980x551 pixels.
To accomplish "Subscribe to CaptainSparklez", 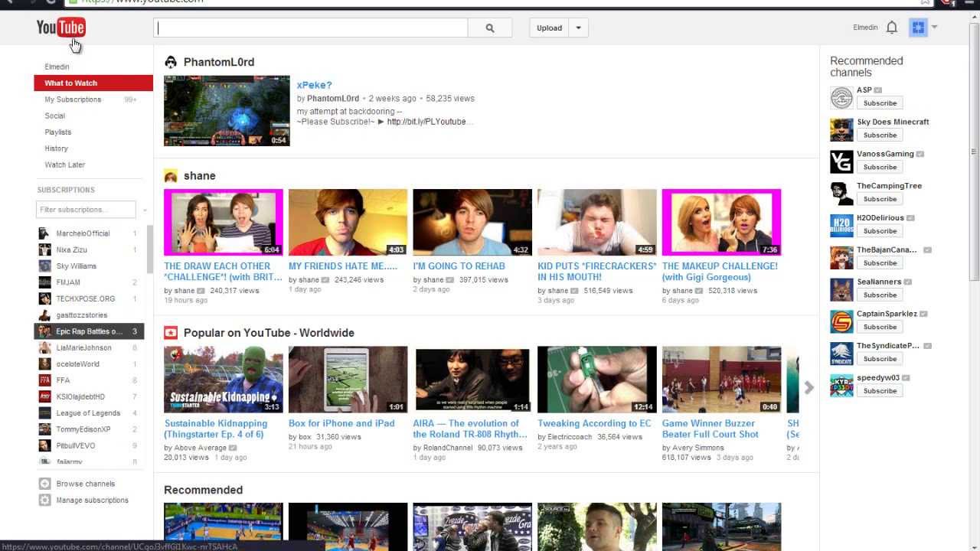I will click(x=880, y=327).
